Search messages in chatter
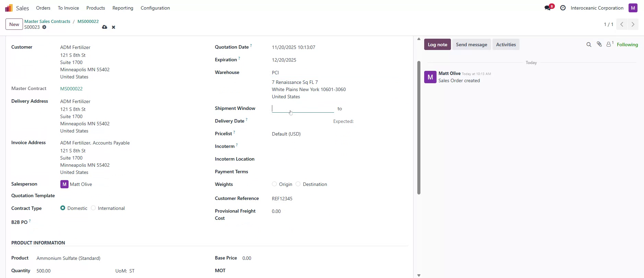 pos(589,45)
